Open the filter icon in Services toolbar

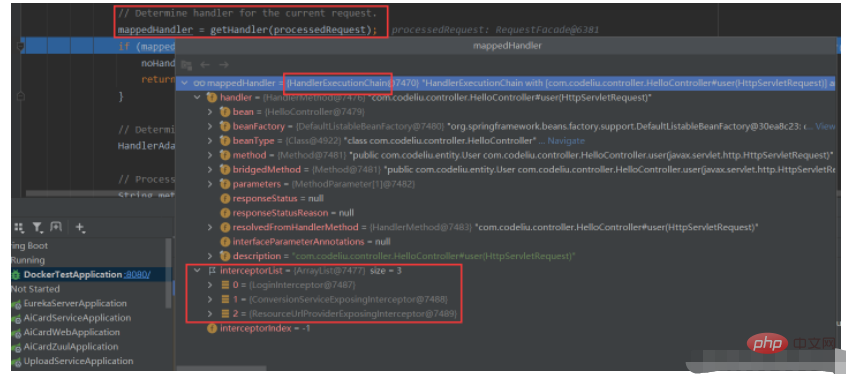[37, 228]
